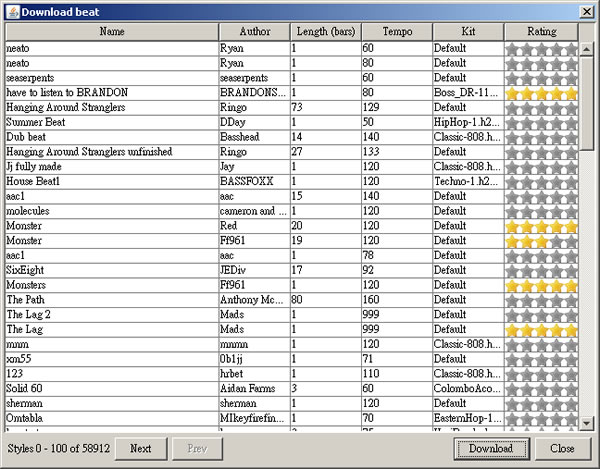Click gray rating stars of sherman row
The height and width of the screenshot is (469, 600).
coord(541,404)
